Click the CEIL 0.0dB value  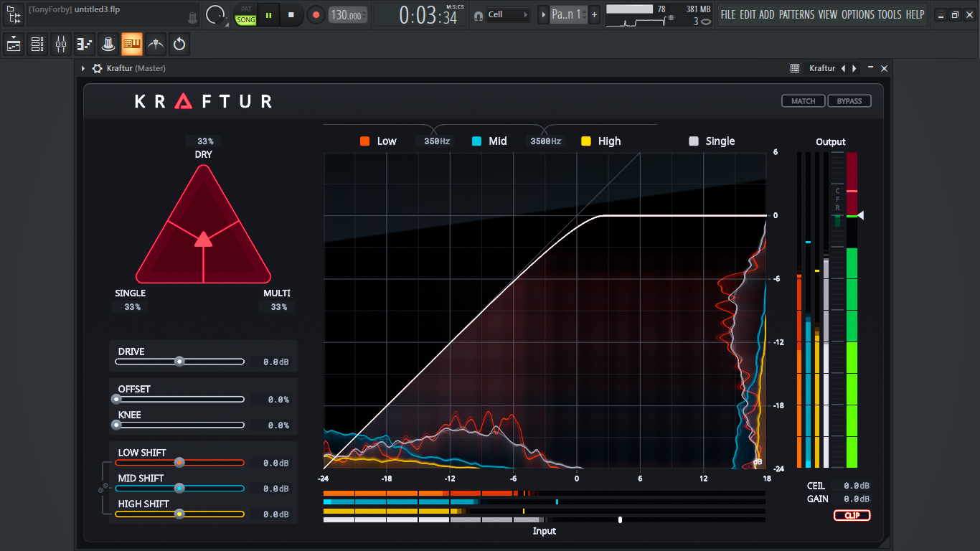pyautogui.click(x=857, y=486)
